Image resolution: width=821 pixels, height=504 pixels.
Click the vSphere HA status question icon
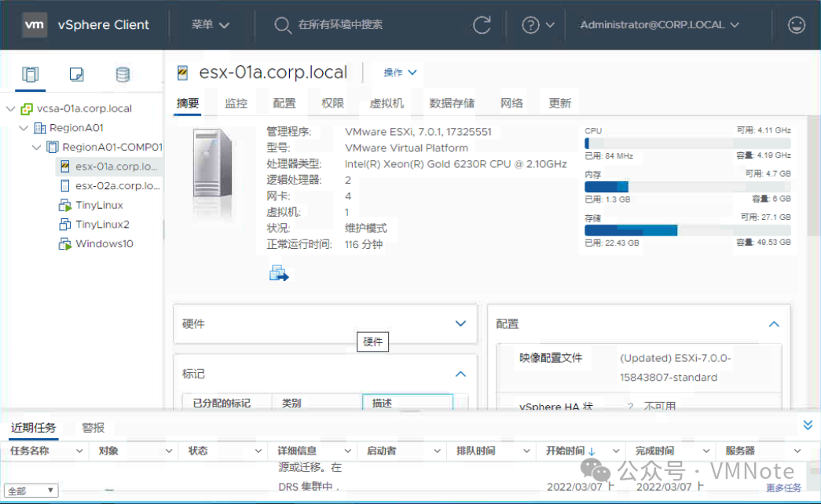(630, 407)
